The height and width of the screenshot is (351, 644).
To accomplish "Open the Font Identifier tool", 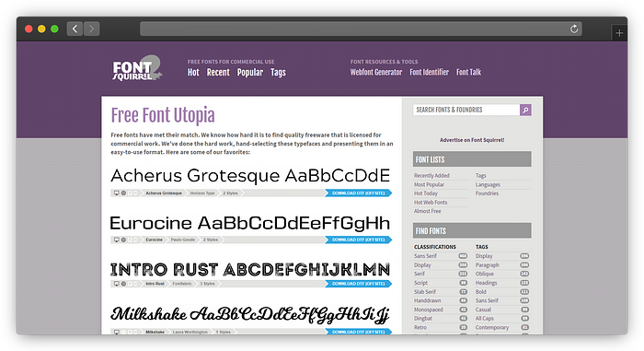I will coord(430,72).
